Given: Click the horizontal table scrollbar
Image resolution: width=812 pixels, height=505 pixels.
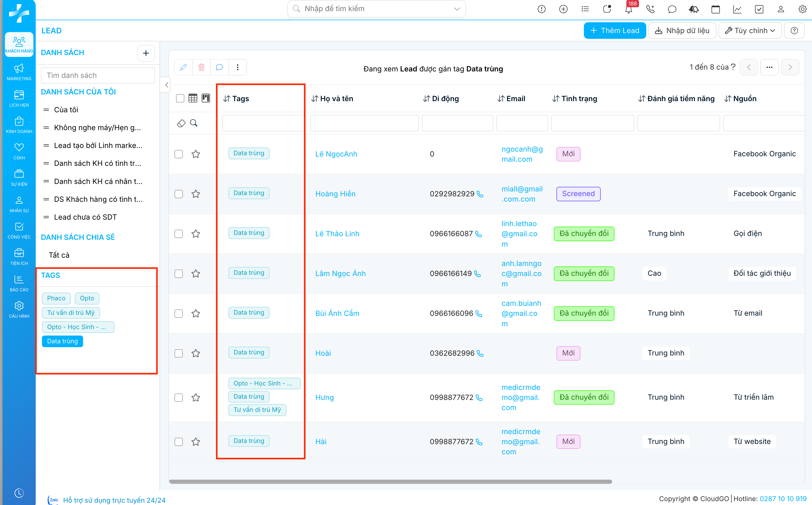Looking at the screenshot, I should tap(390, 482).
